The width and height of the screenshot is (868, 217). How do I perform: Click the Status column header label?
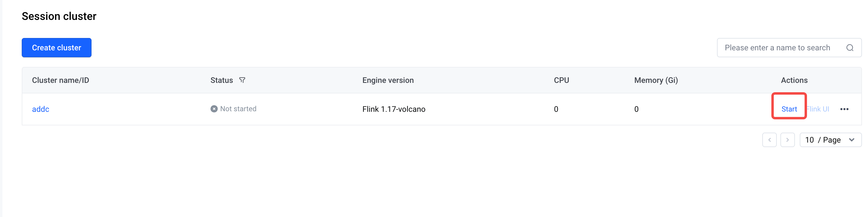(221, 80)
